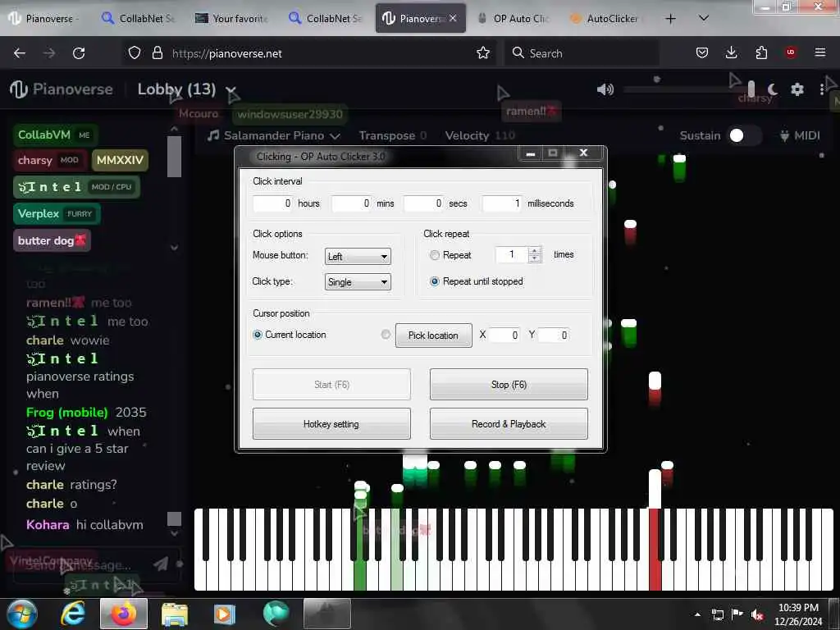This screenshot has height=630, width=840.
Task: Open the Firefox extensions puzzle icon
Action: [x=761, y=52]
